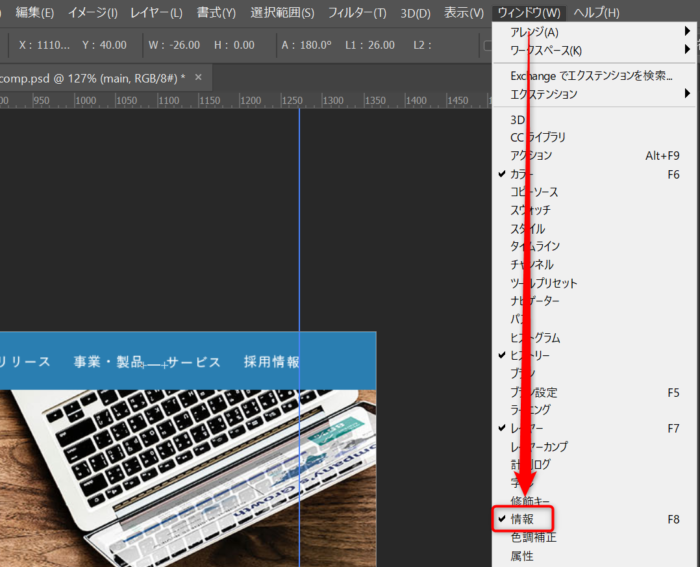Toggle the カラー panel in Window menu
The height and width of the screenshot is (567, 700).
click(x=522, y=174)
